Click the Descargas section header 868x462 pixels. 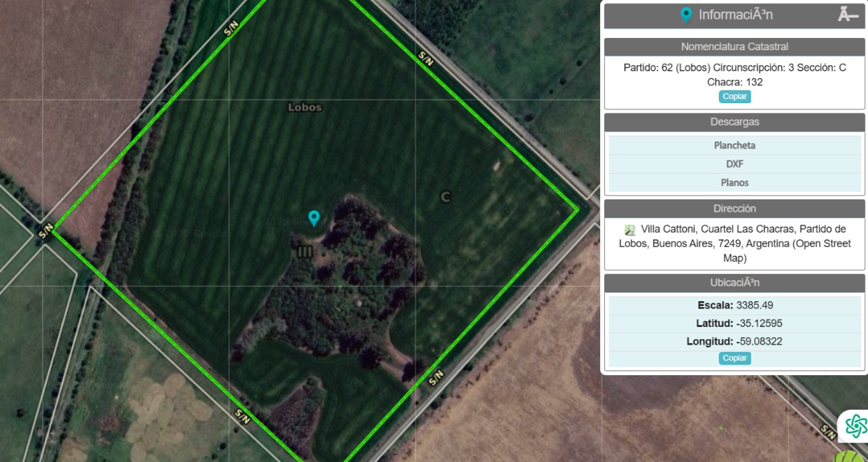(x=734, y=122)
